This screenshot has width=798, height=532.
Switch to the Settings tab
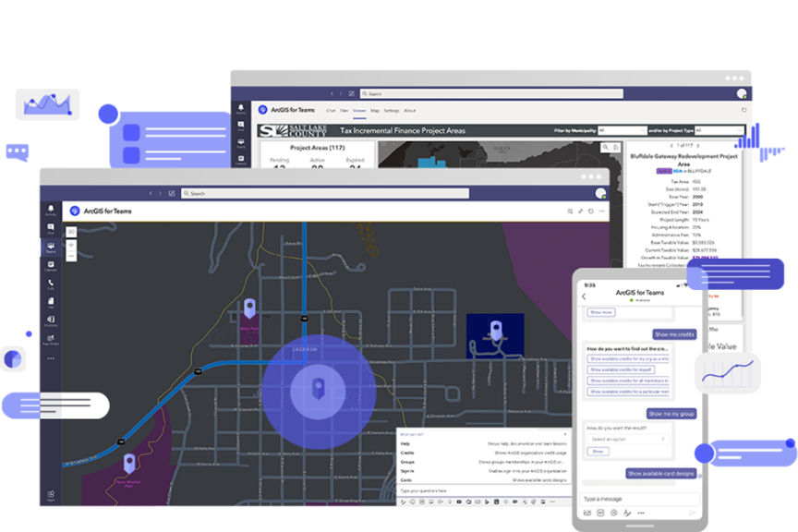pyautogui.click(x=392, y=111)
